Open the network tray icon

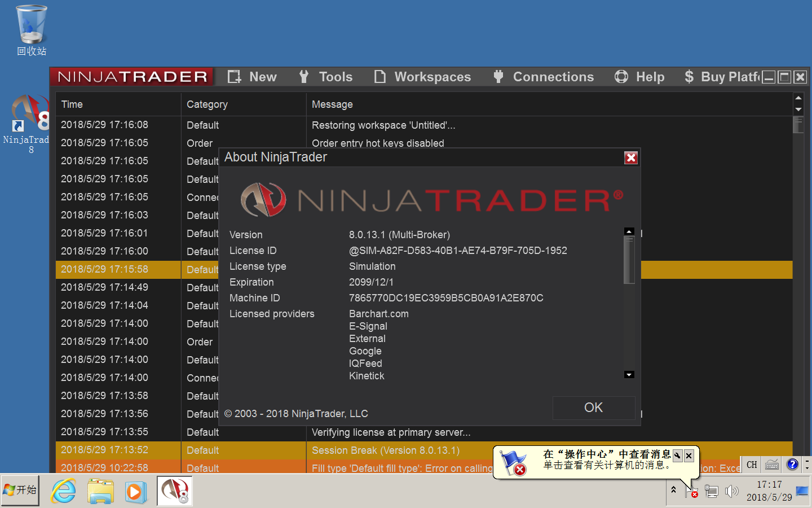tap(712, 492)
